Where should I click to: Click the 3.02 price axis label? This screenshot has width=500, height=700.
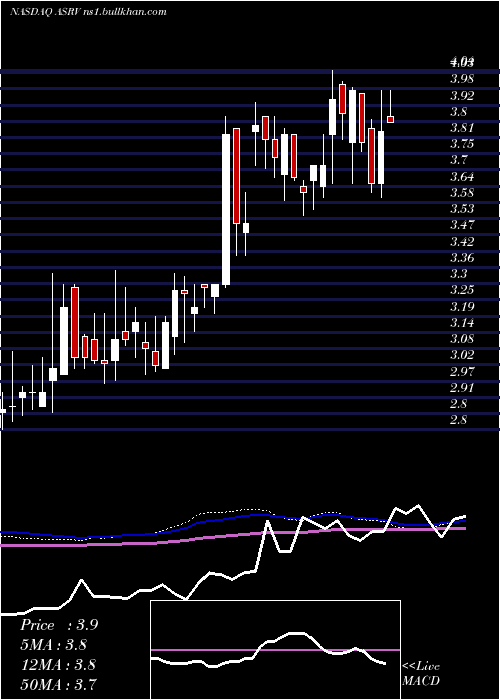click(x=462, y=355)
